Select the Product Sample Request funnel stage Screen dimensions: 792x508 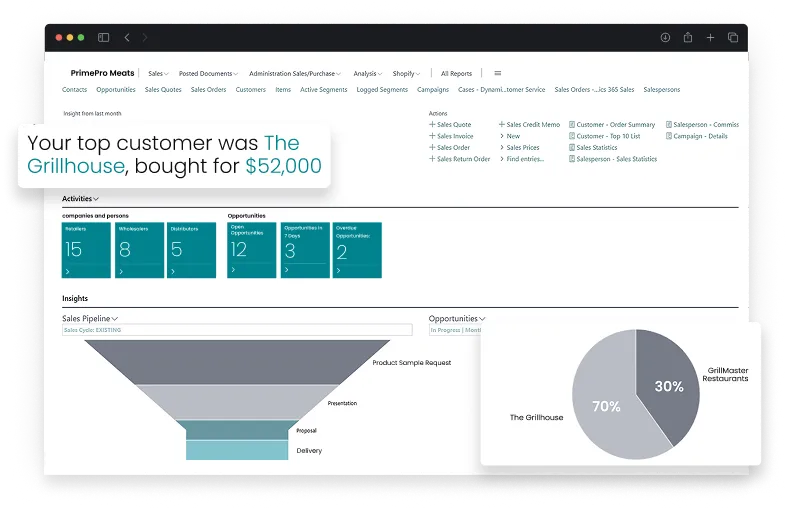[237, 362]
